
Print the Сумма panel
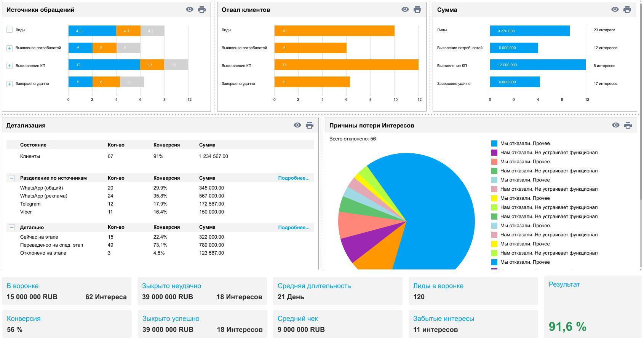[x=627, y=10]
